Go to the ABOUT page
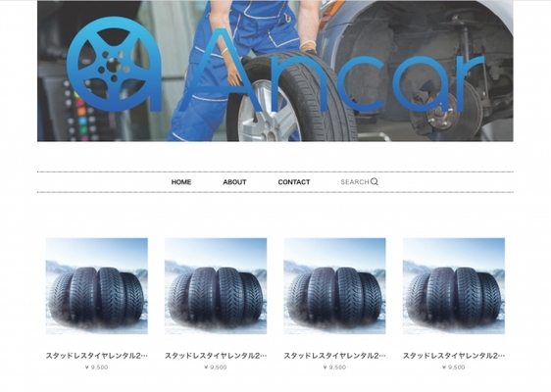This screenshot has height=392, width=551. pos(234,182)
